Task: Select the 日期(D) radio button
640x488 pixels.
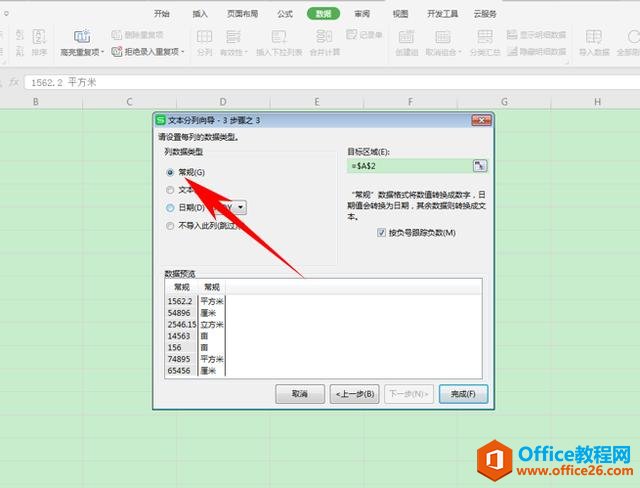Action: [x=170, y=208]
